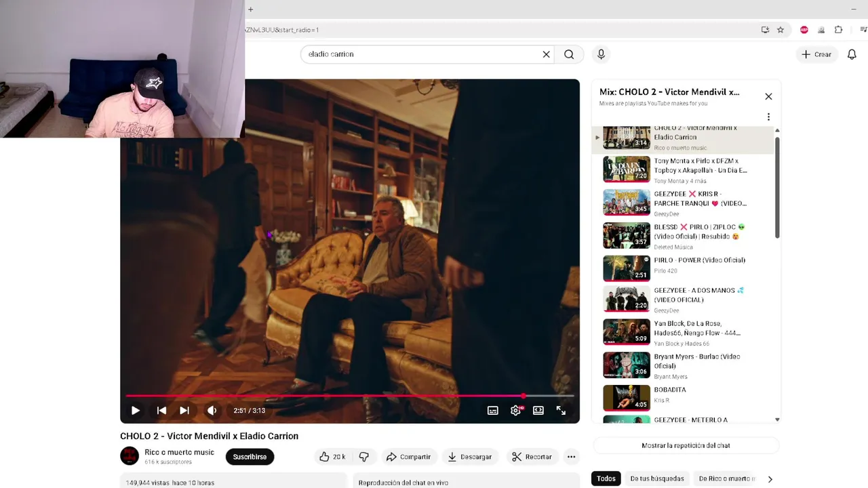
Task: Expand the video description showing 149,944 vistas
Action: [233, 481]
